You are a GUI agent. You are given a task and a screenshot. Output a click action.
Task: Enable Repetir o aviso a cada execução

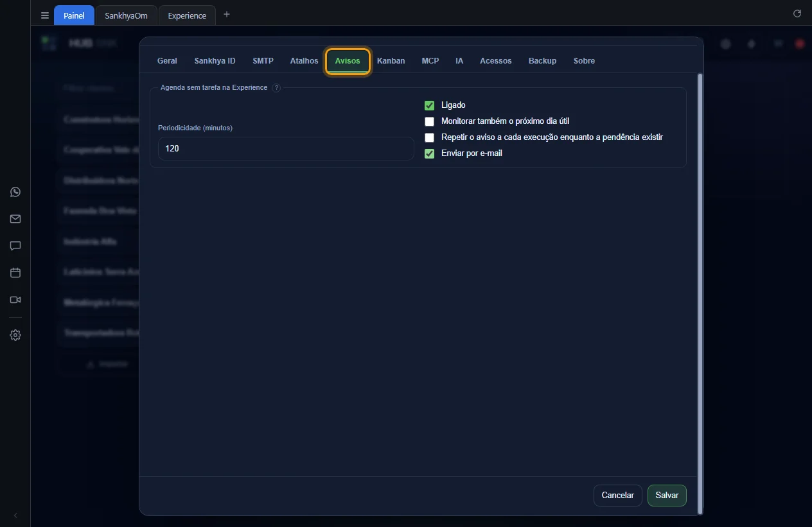pyautogui.click(x=429, y=137)
